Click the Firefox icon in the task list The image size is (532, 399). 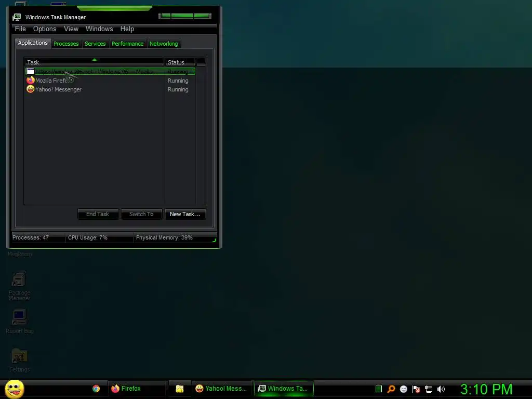point(31,81)
